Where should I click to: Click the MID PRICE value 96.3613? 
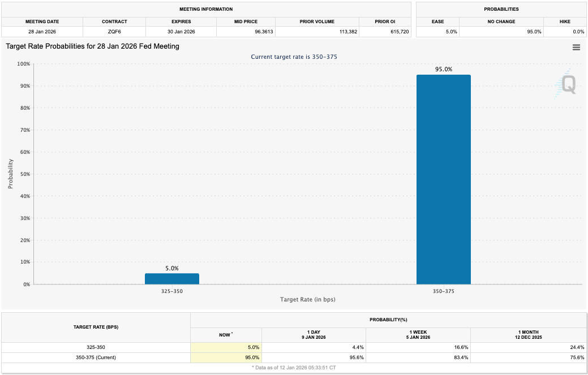(264, 32)
